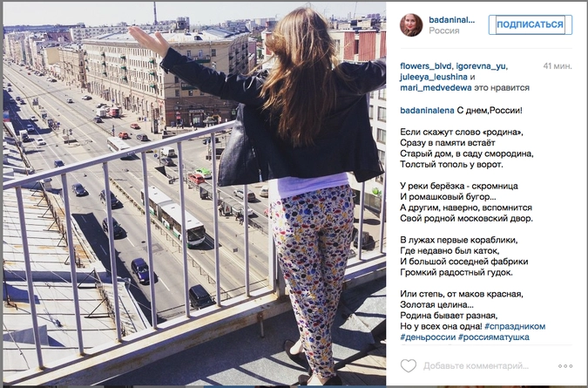Click the poem line Родина бывает разная

tap(449, 316)
